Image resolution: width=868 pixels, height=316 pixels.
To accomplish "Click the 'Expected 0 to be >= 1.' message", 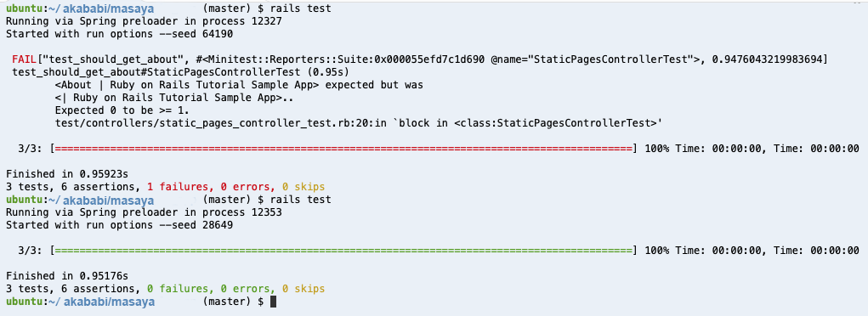I will (x=113, y=110).
